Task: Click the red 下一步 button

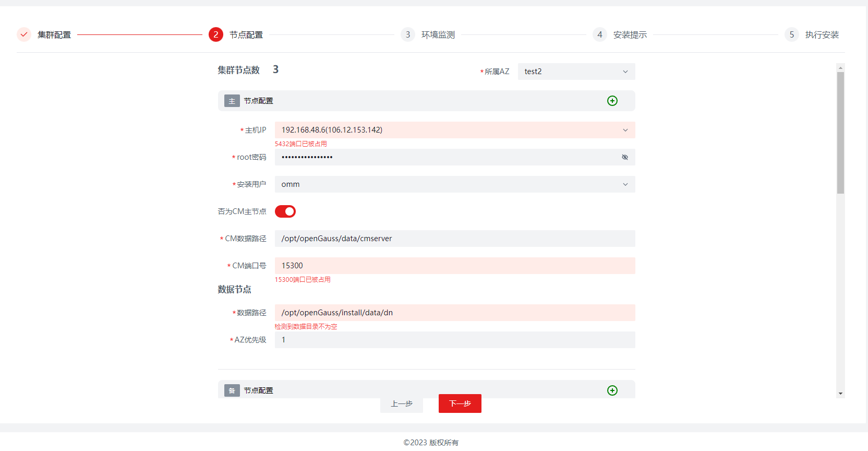Action: pyautogui.click(x=460, y=403)
